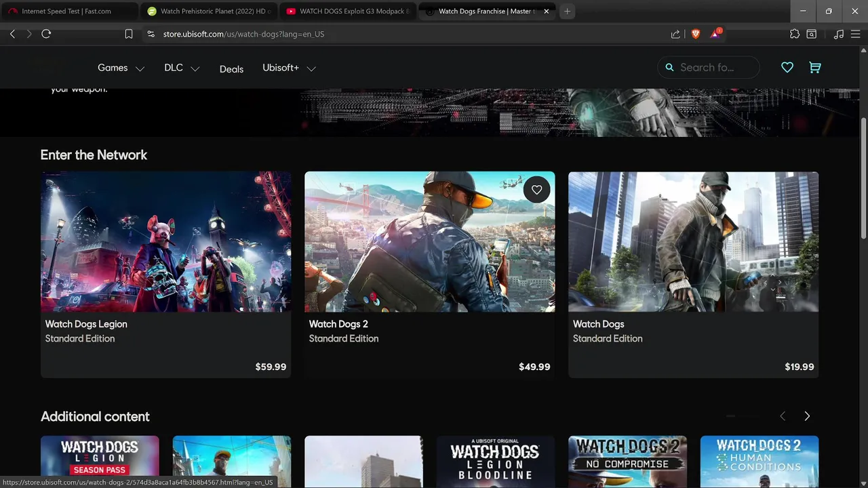868x488 pixels.
Task: Click the Additional content heading
Action: click(95, 417)
